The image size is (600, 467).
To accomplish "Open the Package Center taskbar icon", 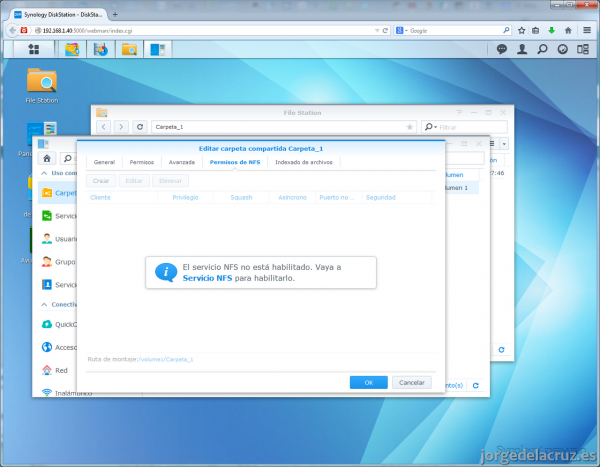I will (72, 49).
